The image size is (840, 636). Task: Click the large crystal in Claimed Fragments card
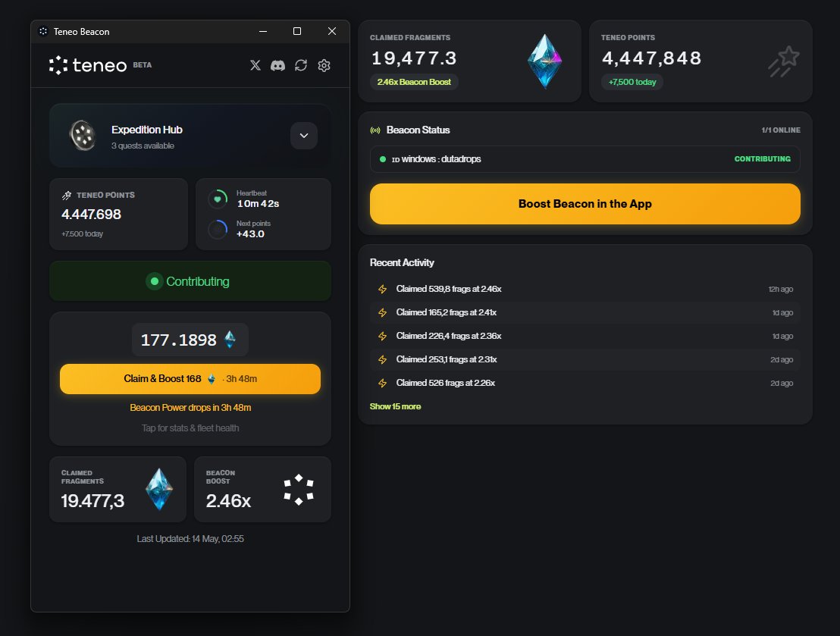pyautogui.click(x=545, y=61)
